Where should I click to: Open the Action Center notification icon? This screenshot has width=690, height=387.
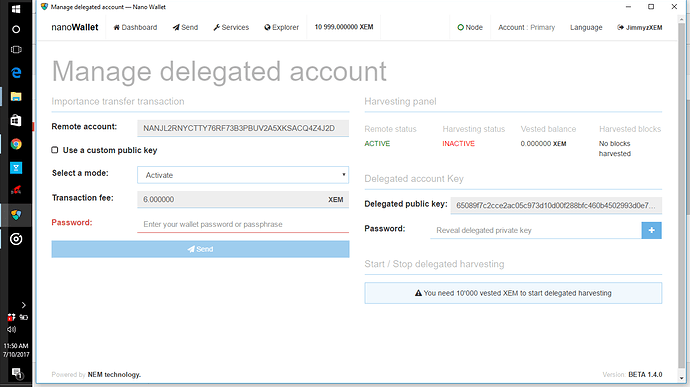click(17, 374)
